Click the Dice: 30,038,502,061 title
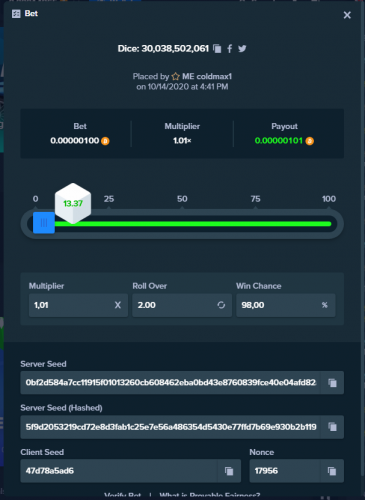Screen dimensions: 365x500 (163, 49)
